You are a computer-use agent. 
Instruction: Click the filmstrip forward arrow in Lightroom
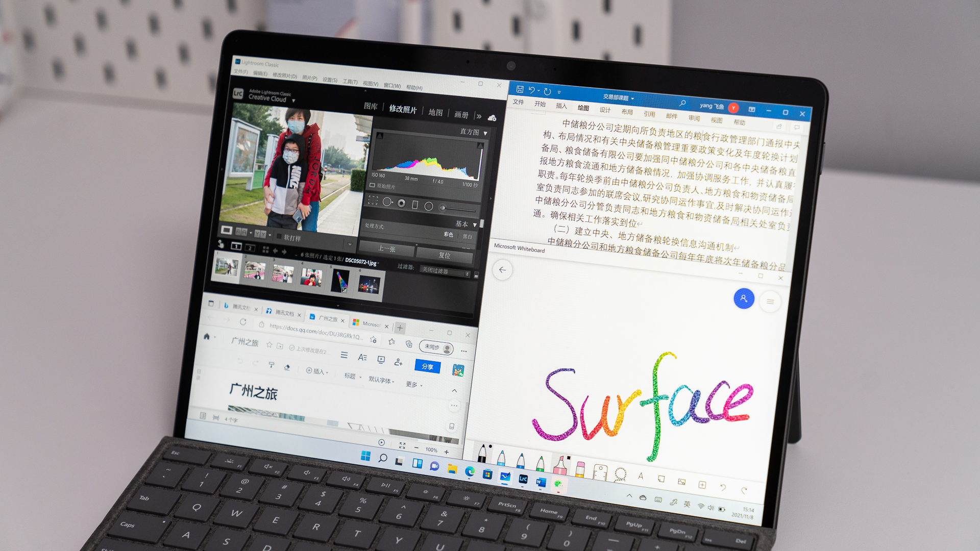pyautogui.click(x=284, y=252)
